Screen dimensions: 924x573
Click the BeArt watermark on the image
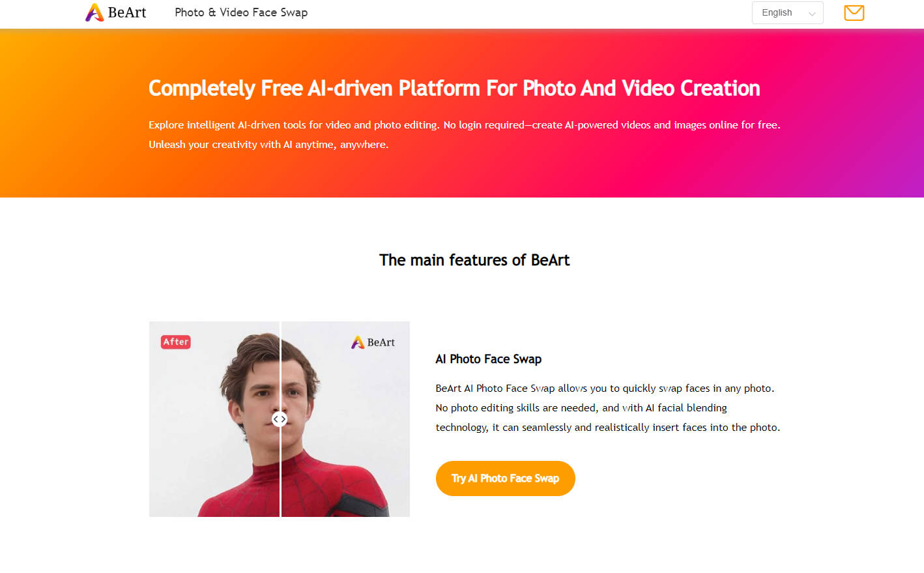373,342
